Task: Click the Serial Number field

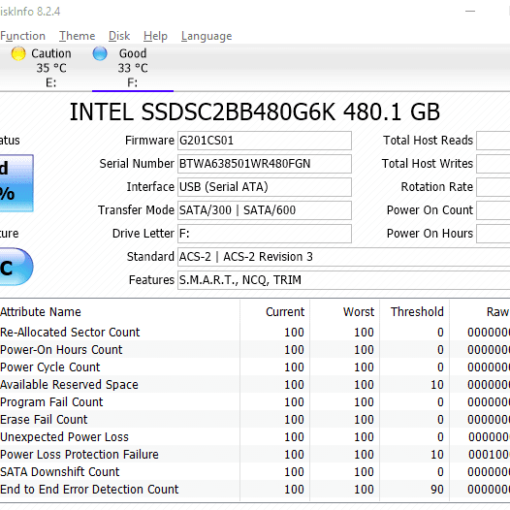Action: 264,164
